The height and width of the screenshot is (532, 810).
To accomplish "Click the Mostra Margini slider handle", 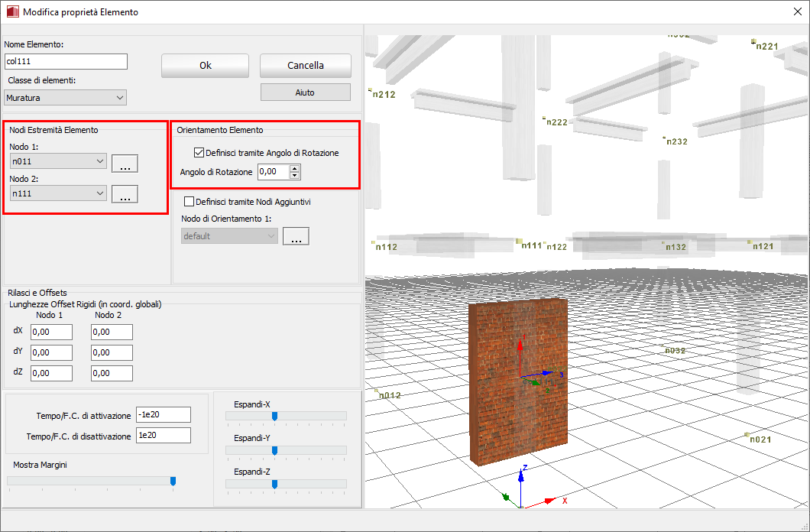I will pos(173,480).
